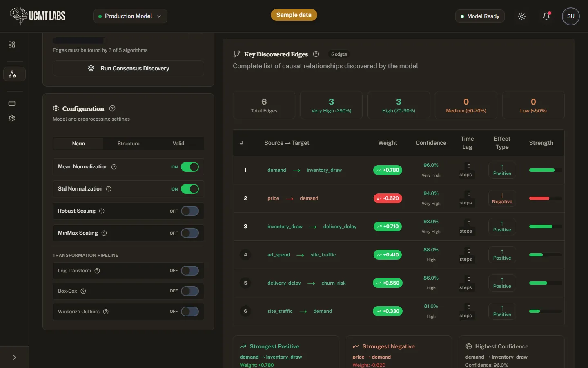Open Mean Normalization help tooltip icon

pyautogui.click(x=114, y=167)
